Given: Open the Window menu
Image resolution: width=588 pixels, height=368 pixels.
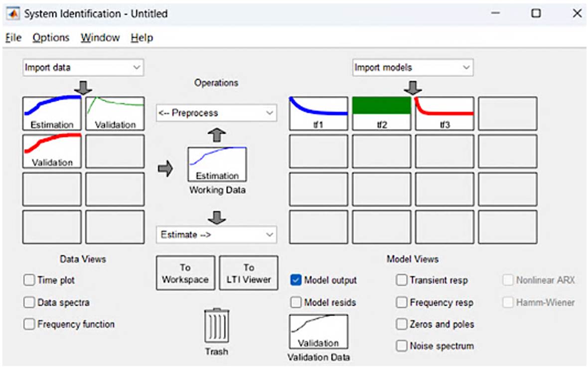Looking at the screenshot, I should pos(100,38).
